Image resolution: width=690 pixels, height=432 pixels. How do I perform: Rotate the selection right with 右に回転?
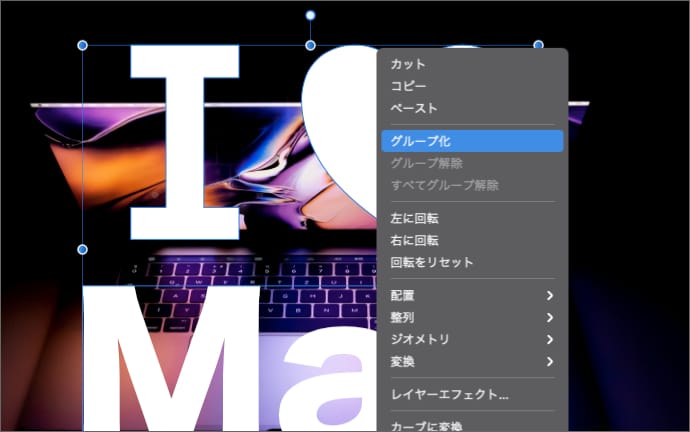point(414,240)
